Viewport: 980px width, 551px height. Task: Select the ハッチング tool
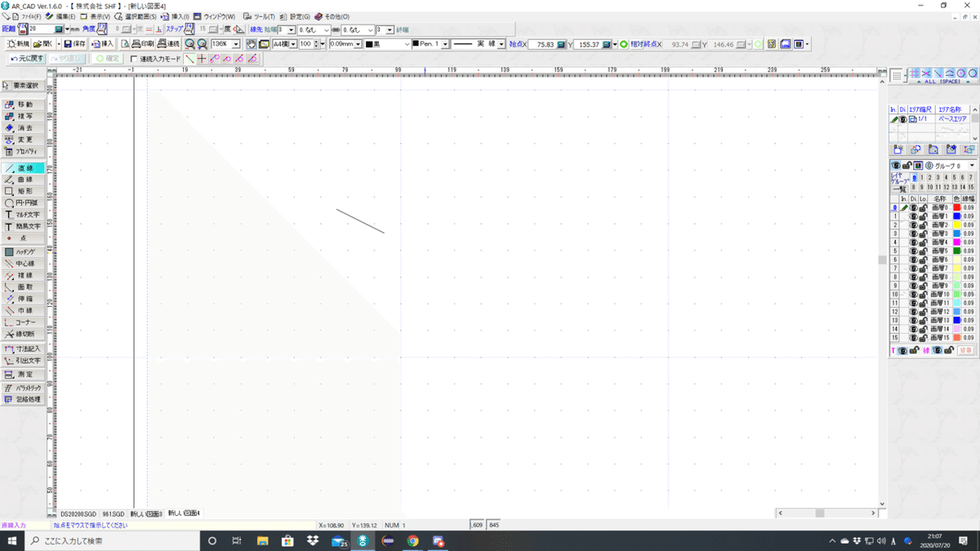coord(23,252)
